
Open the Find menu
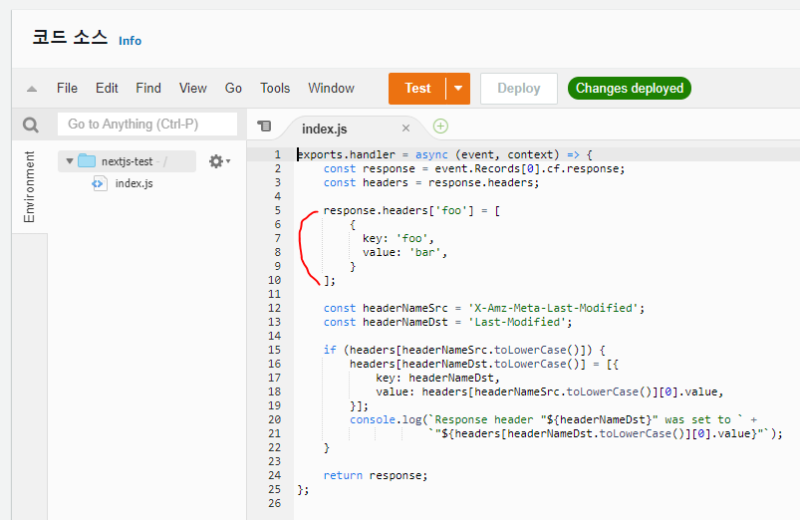(148, 88)
